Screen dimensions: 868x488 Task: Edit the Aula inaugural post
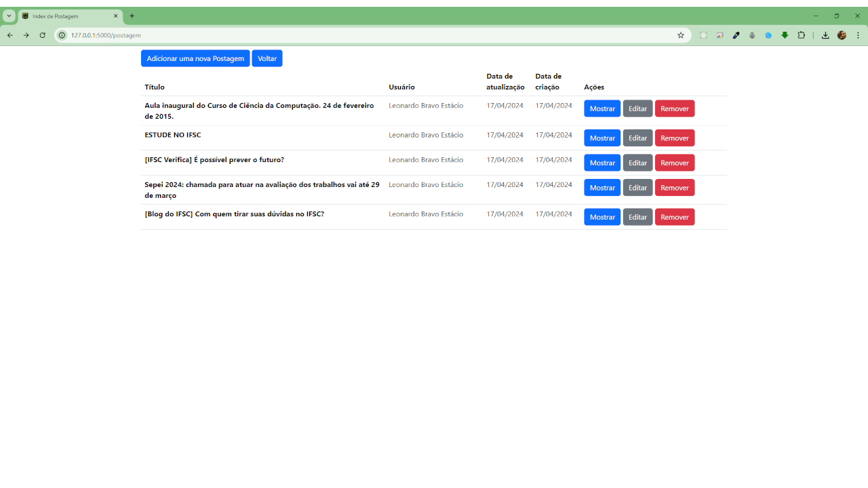pos(637,108)
